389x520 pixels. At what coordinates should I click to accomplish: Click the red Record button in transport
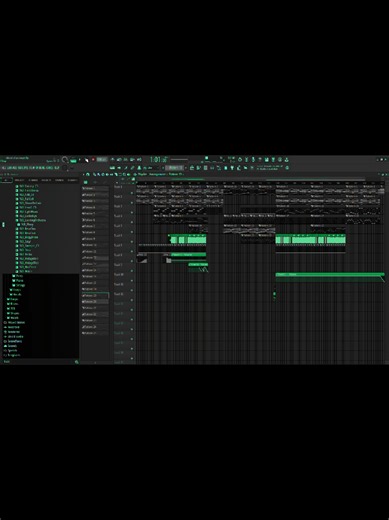[x=93, y=160]
